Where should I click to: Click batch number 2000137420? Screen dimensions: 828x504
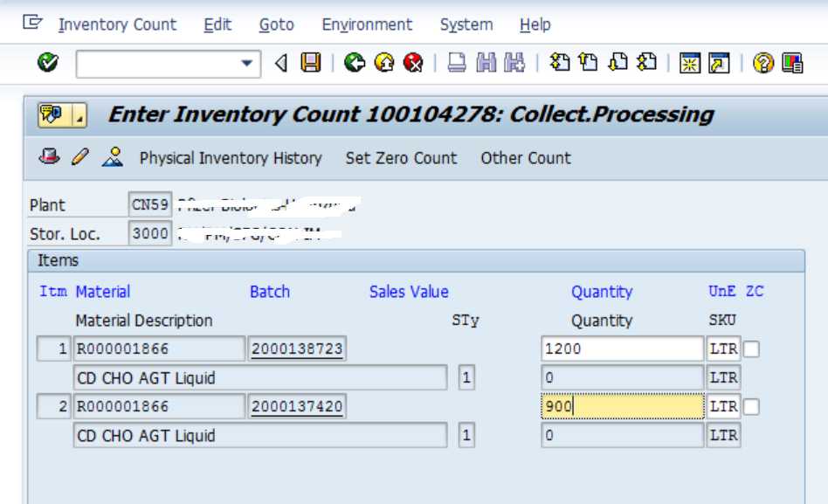click(x=297, y=406)
